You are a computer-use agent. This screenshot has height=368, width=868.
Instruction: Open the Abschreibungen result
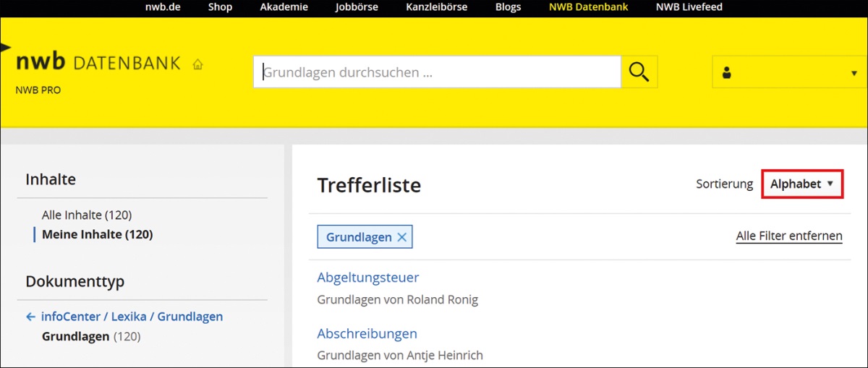point(367,334)
